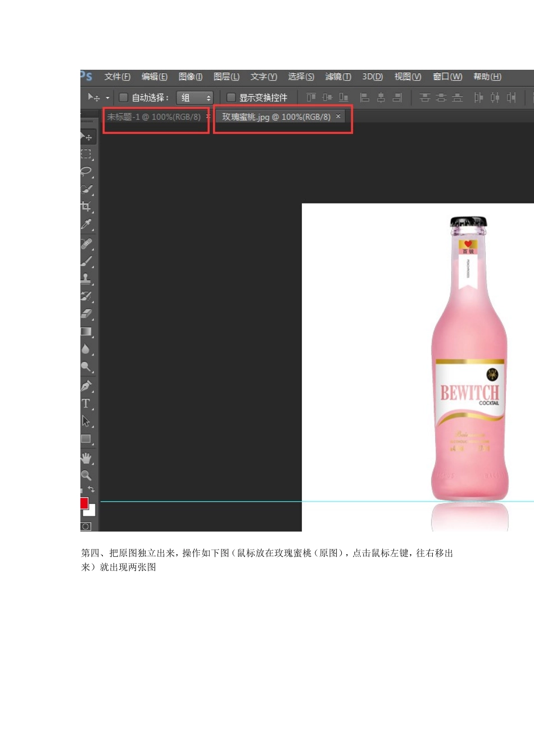
Task: Open the 组 auto-select dropdown
Action: coord(194,98)
